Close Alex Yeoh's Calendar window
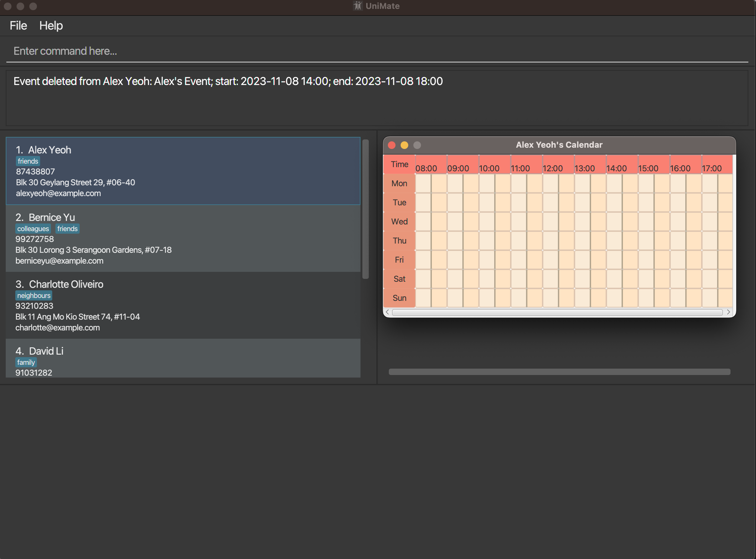This screenshot has width=756, height=559. coord(392,145)
